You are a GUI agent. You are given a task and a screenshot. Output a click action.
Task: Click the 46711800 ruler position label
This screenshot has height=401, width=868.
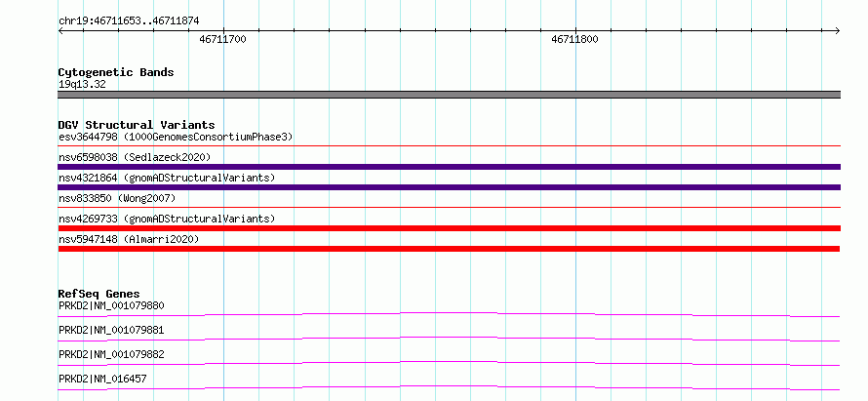pos(575,39)
